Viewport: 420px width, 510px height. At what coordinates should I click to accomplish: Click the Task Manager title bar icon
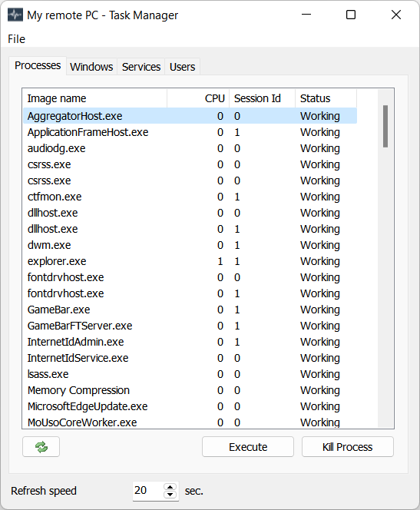(x=15, y=15)
